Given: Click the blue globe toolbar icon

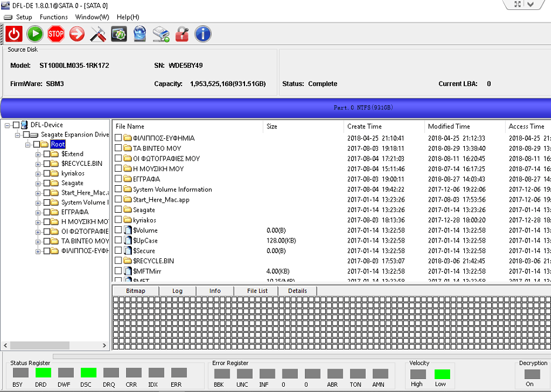Looking at the screenshot, I should [140, 34].
